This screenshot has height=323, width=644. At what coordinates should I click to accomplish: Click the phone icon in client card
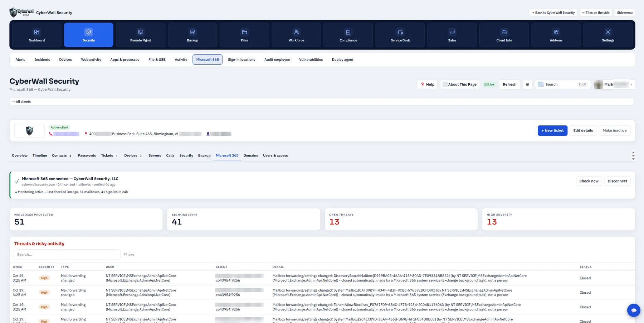click(51, 134)
